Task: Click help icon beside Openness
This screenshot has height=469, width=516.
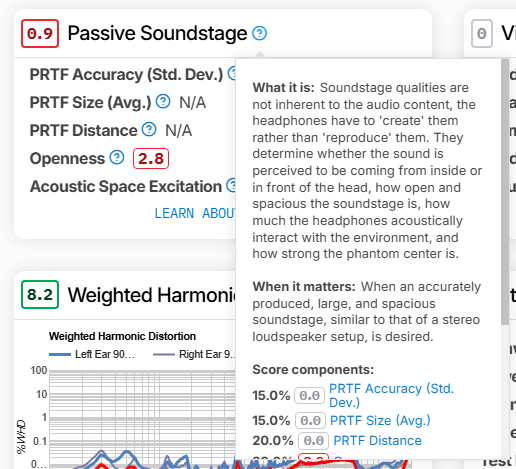Action: click(x=117, y=157)
